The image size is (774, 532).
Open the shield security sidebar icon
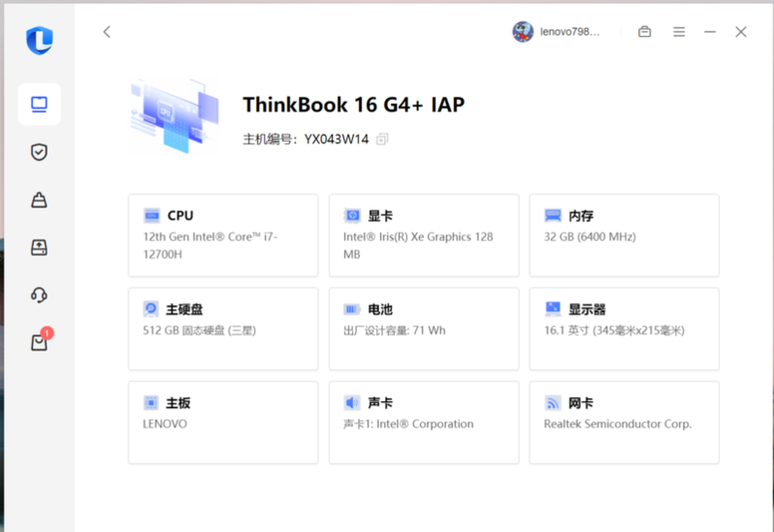(x=39, y=152)
